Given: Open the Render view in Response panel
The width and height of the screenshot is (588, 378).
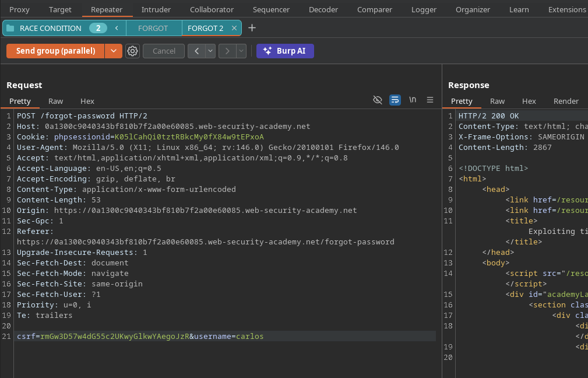Looking at the screenshot, I should [x=566, y=101].
